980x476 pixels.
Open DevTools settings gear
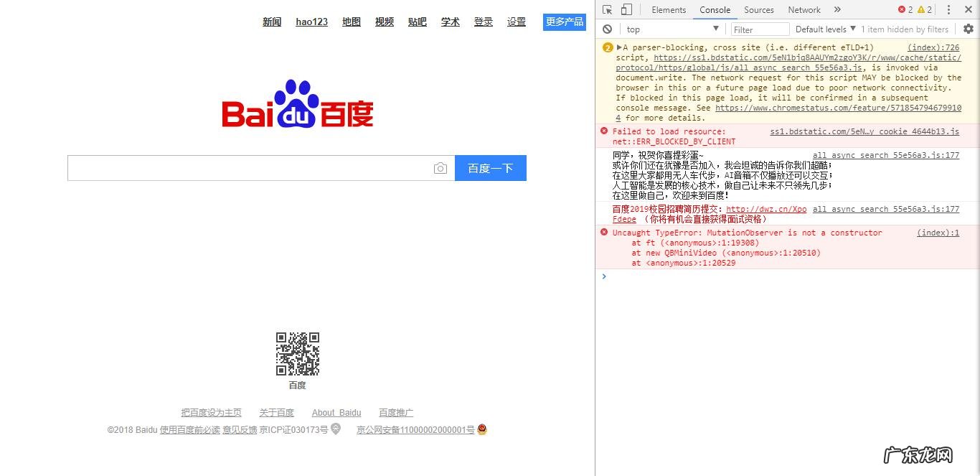(969, 29)
